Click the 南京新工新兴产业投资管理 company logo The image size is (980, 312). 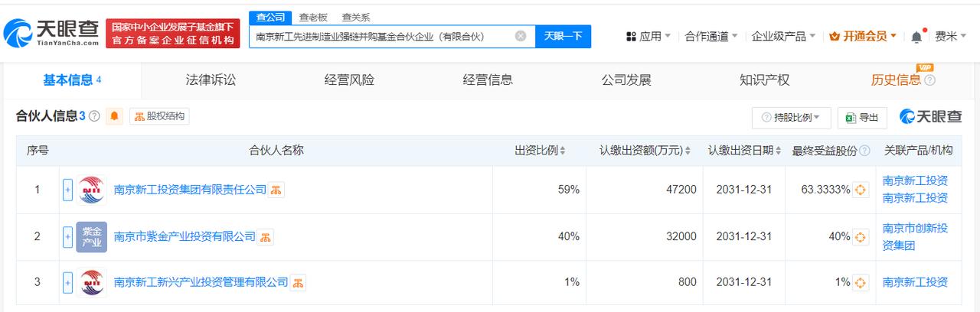coord(92,283)
